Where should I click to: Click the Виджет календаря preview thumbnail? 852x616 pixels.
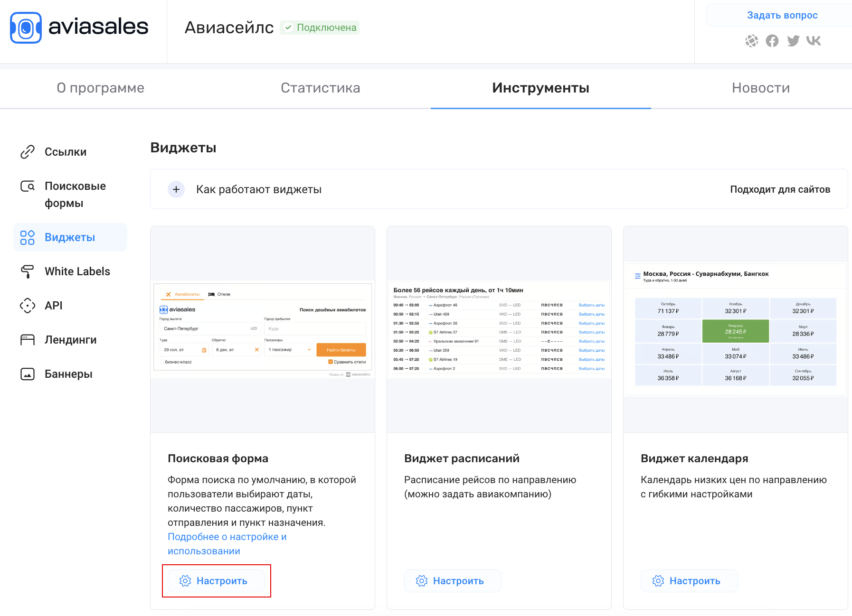735,329
